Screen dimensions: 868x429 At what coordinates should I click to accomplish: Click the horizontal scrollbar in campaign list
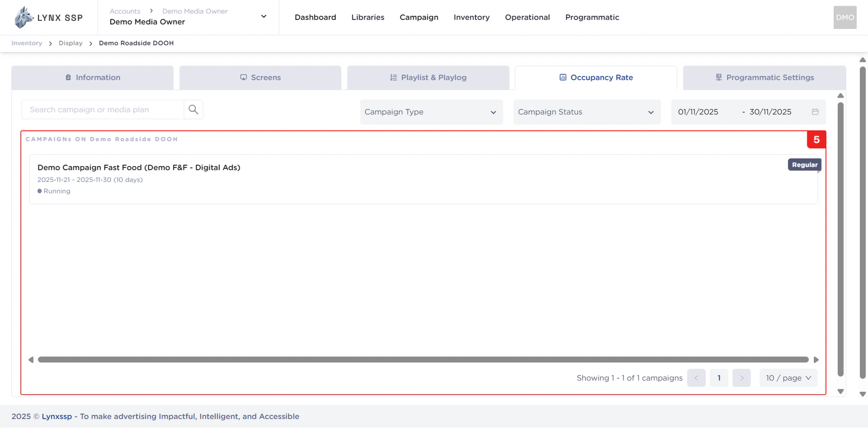pyautogui.click(x=423, y=360)
